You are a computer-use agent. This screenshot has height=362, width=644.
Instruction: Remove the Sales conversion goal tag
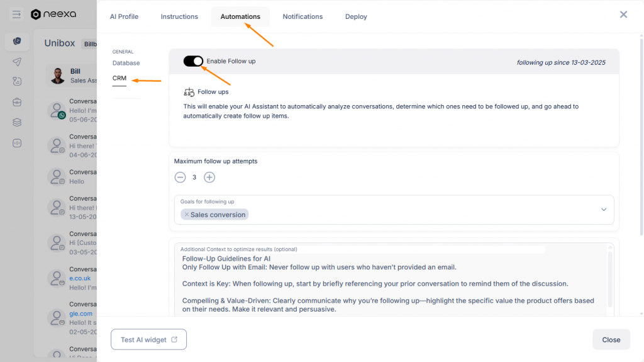pyautogui.click(x=186, y=214)
